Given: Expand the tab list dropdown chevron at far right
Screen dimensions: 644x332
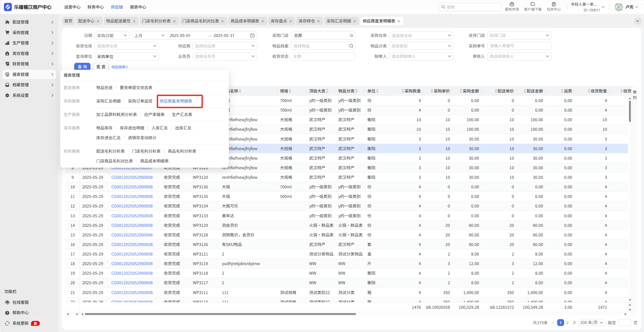Looking at the screenshot, I should click(x=638, y=21).
